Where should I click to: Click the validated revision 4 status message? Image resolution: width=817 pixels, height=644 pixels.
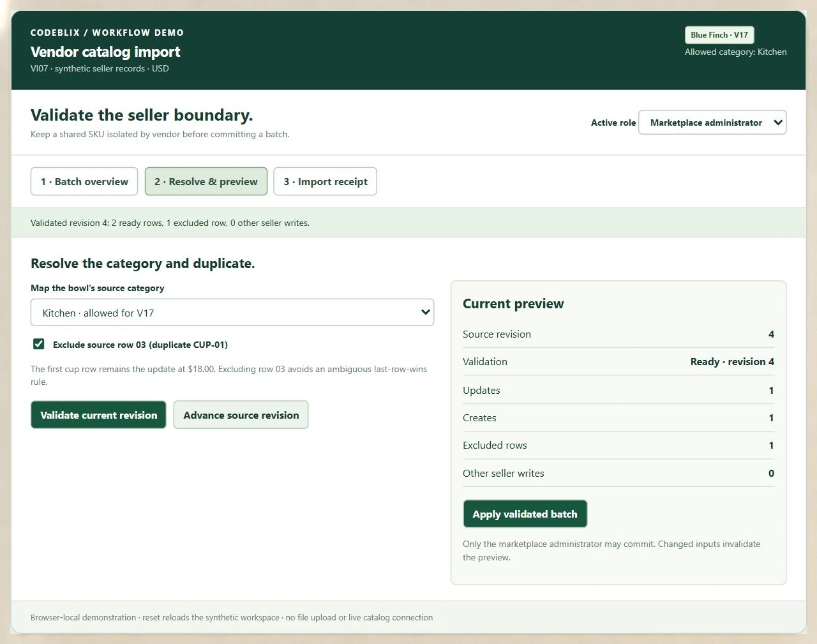[170, 223]
